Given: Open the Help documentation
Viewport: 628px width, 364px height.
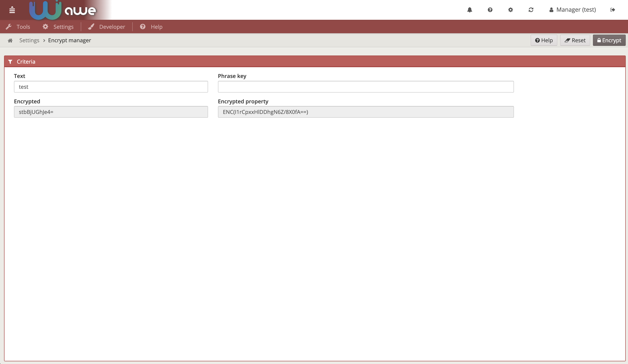Looking at the screenshot, I should tap(544, 40).
